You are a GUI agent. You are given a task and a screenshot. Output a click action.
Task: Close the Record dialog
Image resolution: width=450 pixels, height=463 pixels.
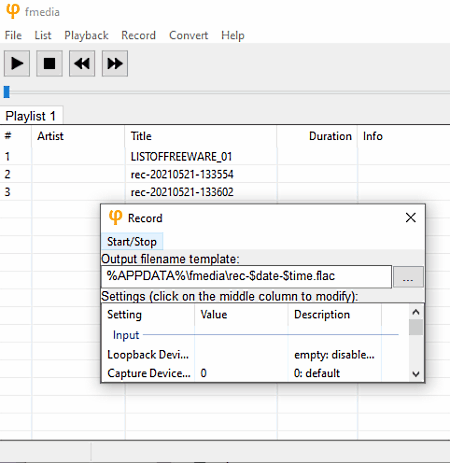coord(411,218)
